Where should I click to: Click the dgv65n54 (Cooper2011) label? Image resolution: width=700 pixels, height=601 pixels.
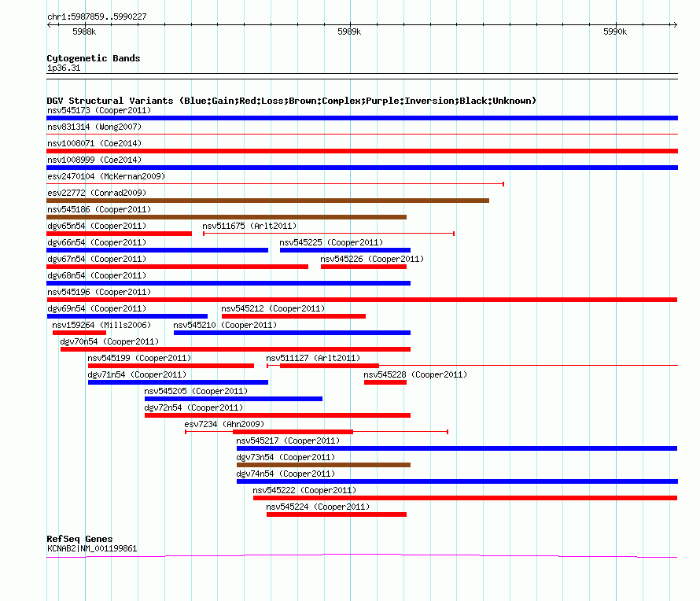pyautogui.click(x=97, y=226)
